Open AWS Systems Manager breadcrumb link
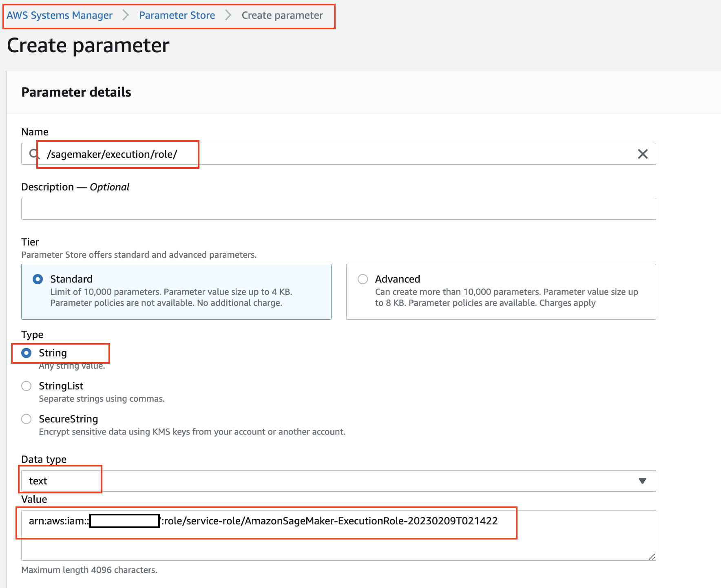The height and width of the screenshot is (588, 721). 60,15
